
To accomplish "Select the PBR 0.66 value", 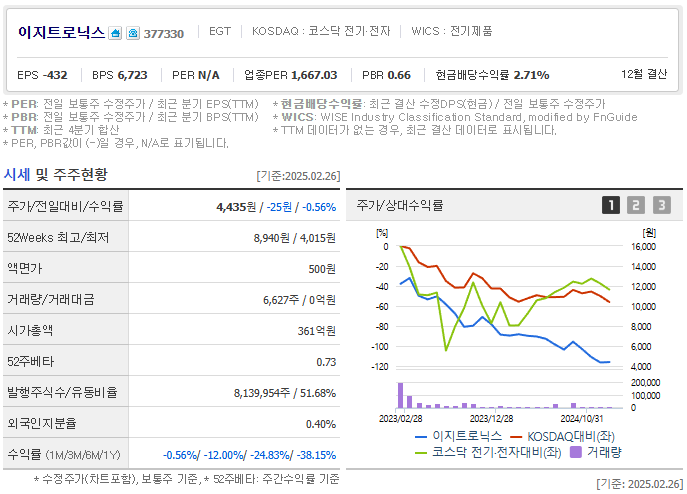I will (386, 75).
